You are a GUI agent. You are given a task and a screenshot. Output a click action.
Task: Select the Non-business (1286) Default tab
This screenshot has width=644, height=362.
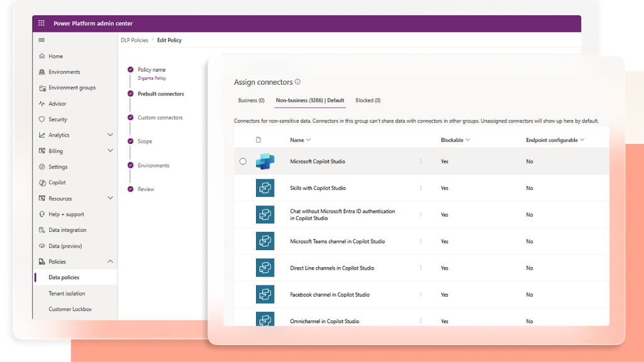(x=310, y=100)
